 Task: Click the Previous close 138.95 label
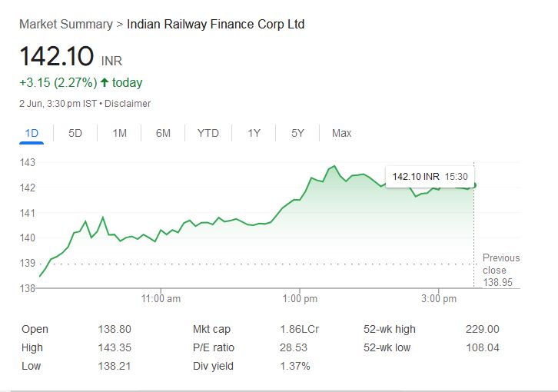click(500, 271)
